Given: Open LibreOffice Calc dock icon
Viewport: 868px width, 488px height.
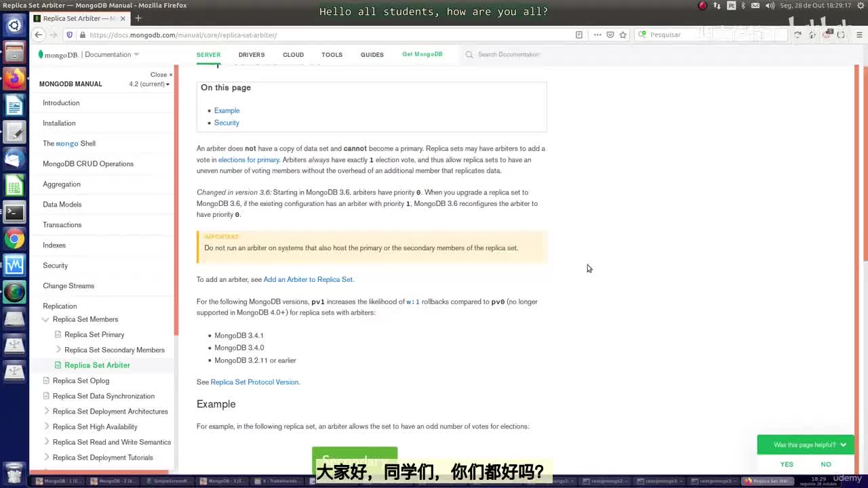Looking at the screenshot, I should 14,185.
